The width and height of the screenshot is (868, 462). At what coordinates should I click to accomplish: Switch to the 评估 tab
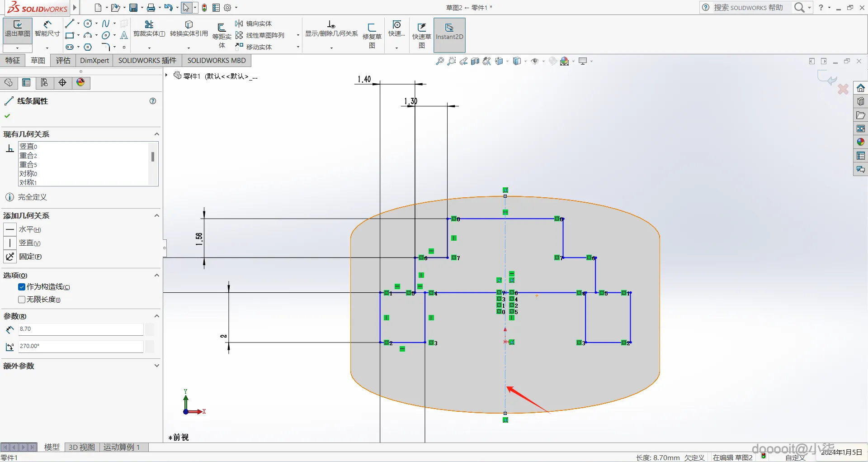point(63,61)
